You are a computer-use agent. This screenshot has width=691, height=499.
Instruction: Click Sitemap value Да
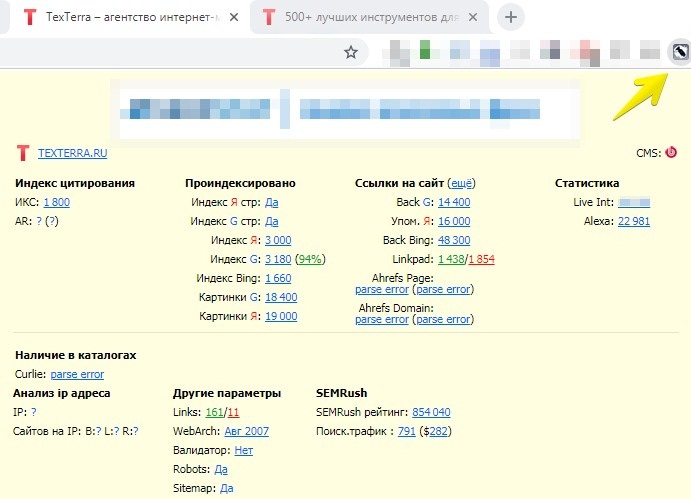click(227, 488)
